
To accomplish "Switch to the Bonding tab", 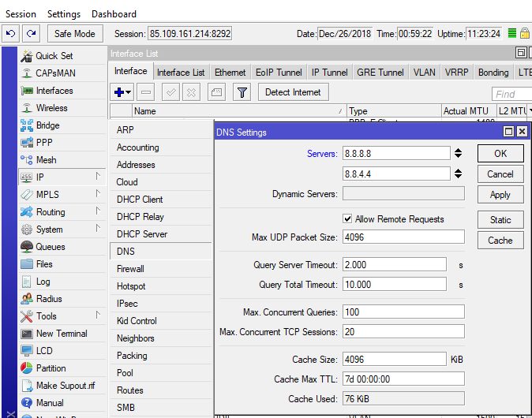I will pyautogui.click(x=493, y=73).
